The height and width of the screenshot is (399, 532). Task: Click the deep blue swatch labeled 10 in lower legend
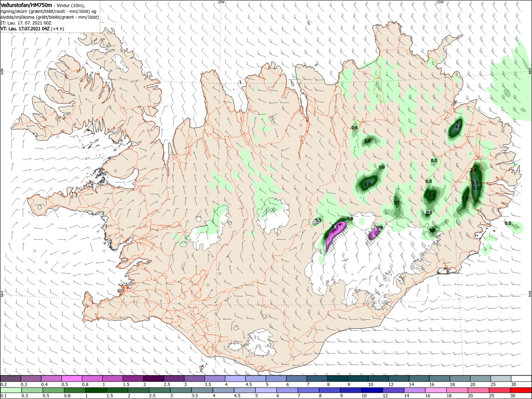pyautogui.click(x=372, y=390)
